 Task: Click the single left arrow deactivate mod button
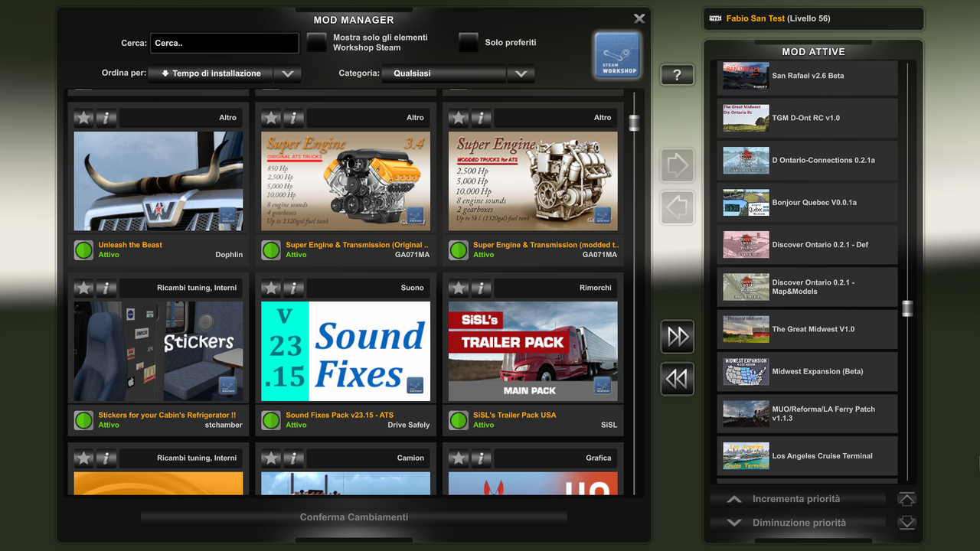pyautogui.click(x=678, y=207)
